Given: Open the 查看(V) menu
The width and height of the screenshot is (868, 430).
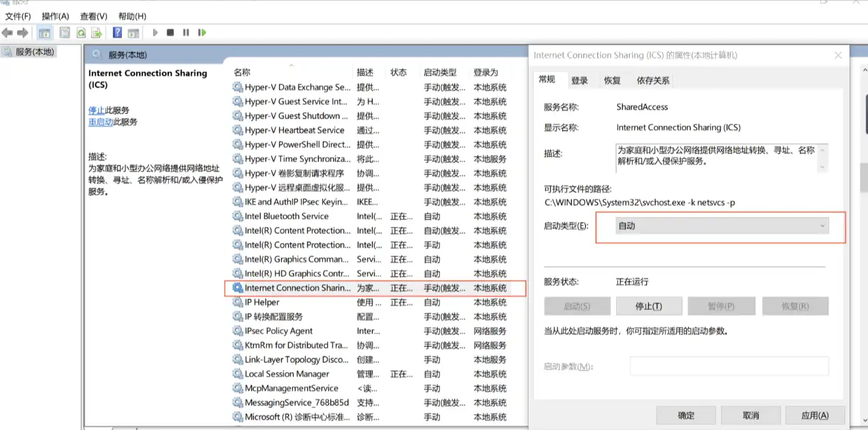Looking at the screenshot, I should pyautogui.click(x=94, y=16).
